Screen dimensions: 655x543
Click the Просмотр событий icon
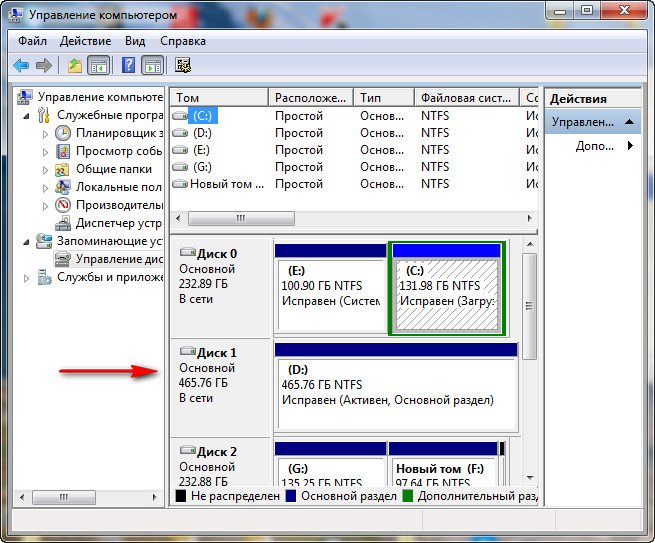(63, 151)
